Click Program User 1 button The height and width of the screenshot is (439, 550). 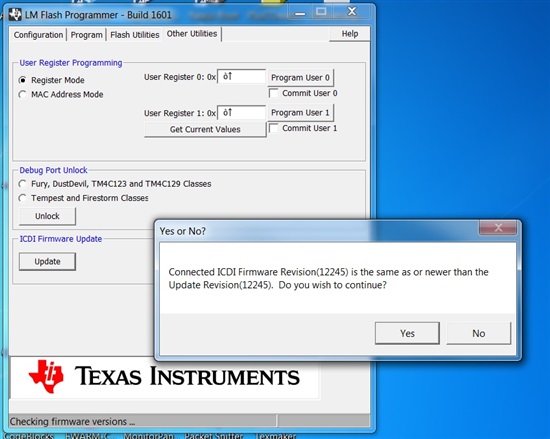[301, 113]
